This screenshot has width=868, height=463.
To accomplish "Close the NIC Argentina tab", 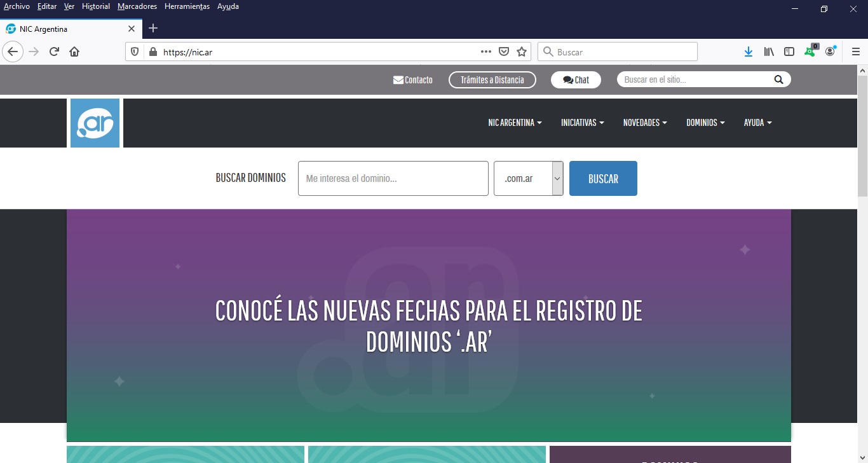I will (x=132, y=29).
